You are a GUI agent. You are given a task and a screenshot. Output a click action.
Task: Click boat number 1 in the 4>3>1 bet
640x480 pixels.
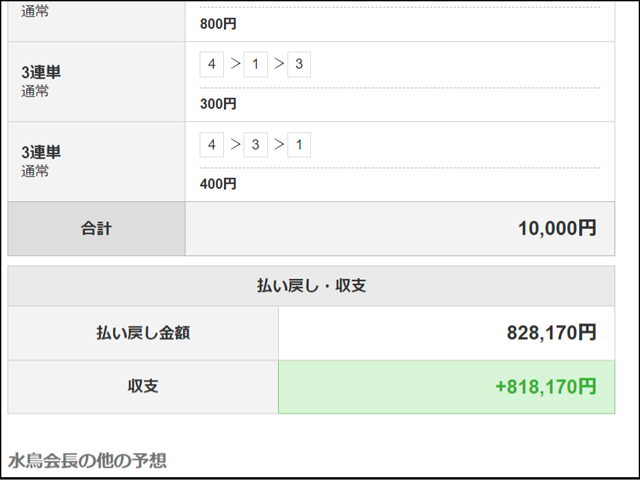click(299, 144)
